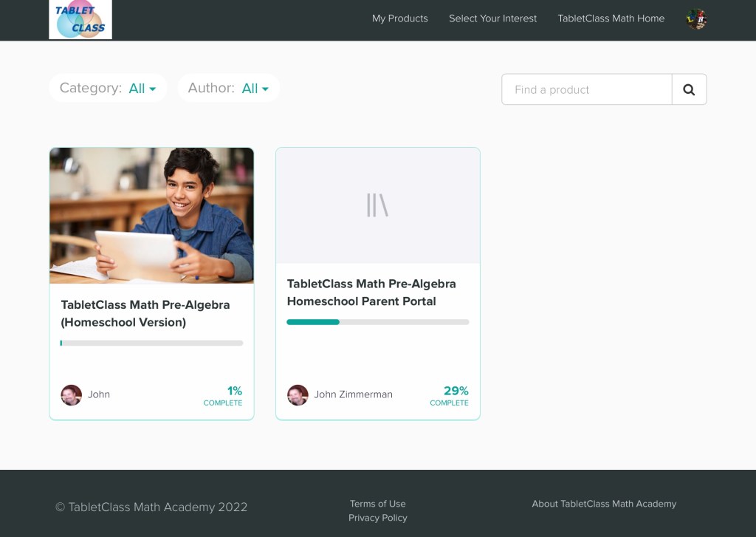This screenshot has height=537, width=756.
Task: Click John's author avatar
Action: (x=72, y=395)
